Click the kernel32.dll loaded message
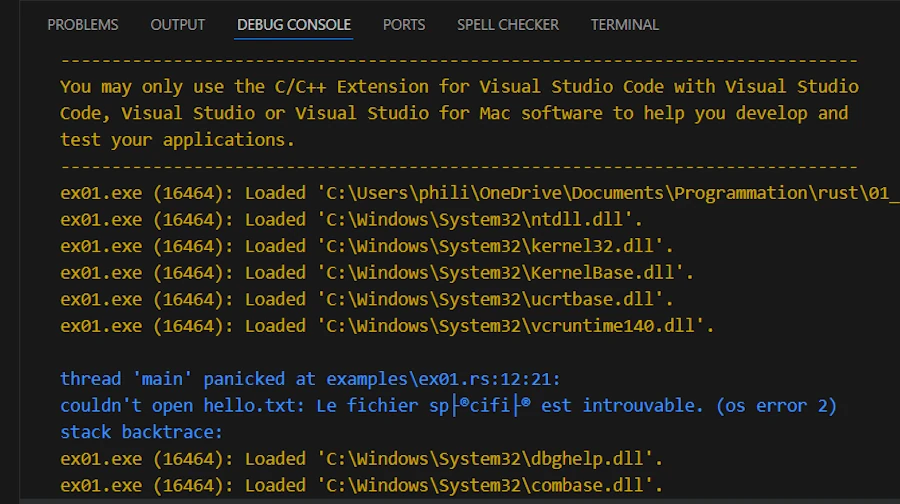The height and width of the screenshot is (504, 900). pos(363,246)
